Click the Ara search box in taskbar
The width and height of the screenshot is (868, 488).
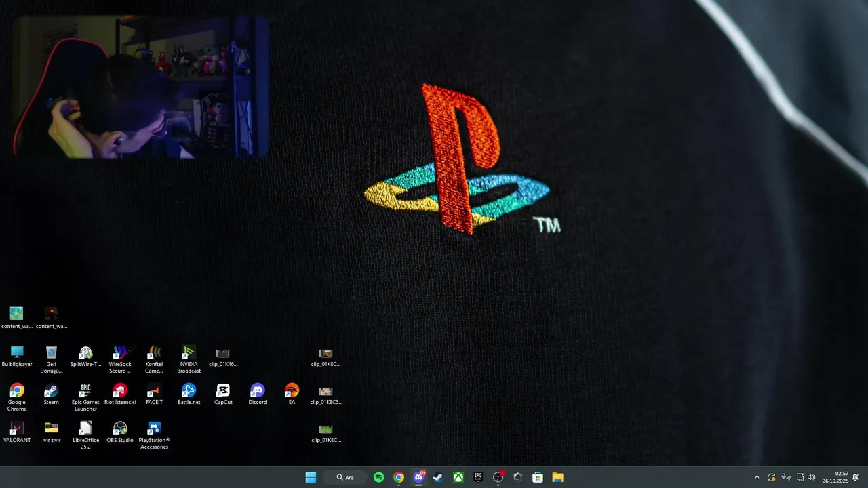(x=346, y=477)
